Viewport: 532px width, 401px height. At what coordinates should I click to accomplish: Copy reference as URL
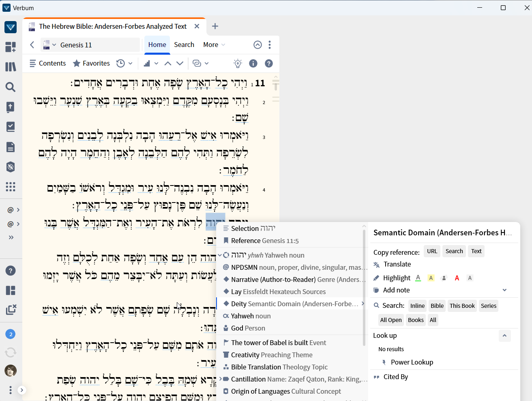click(x=432, y=251)
